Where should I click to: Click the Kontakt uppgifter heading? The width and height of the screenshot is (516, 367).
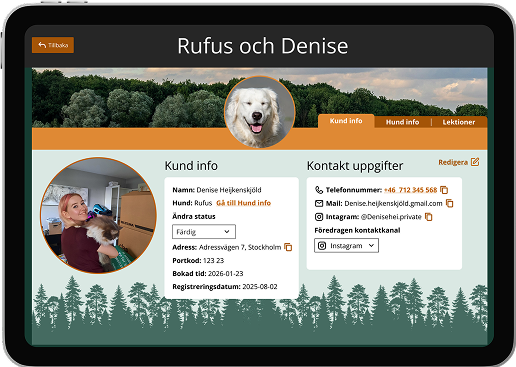355,166
